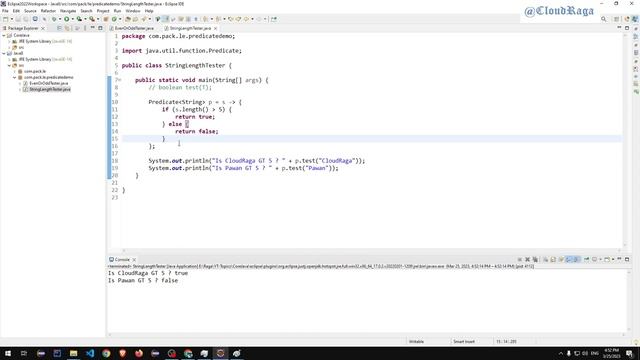640x360 pixels.
Task: Collapse the com.pack.le.predicatedemo package
Action: click(x=15, y=77)
